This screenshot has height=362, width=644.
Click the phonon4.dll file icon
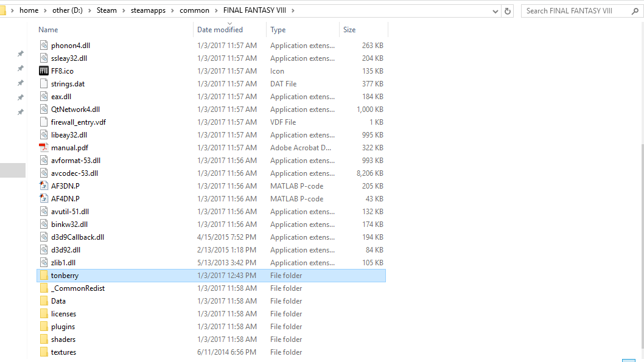point(44,45)
